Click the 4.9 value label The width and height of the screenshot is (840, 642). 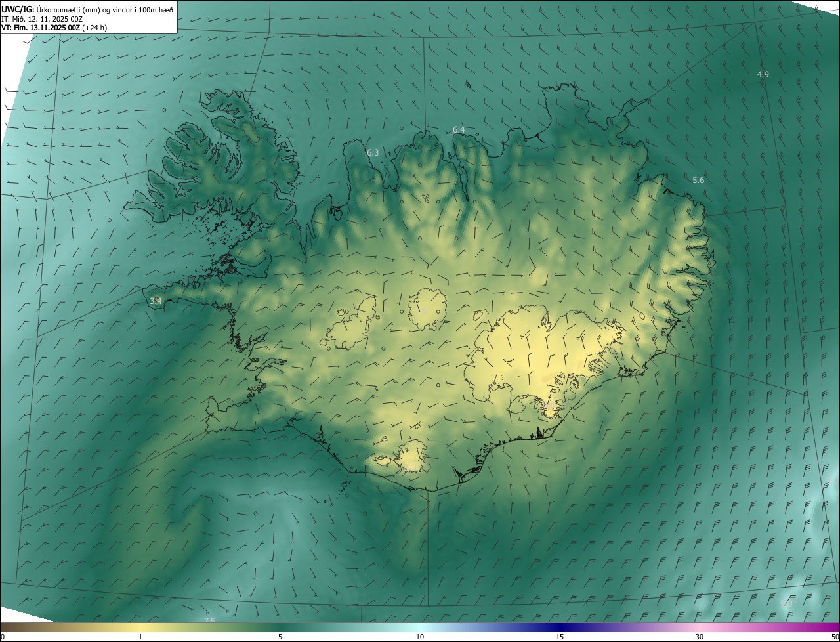pyautogui.click(x=763, y=75)
